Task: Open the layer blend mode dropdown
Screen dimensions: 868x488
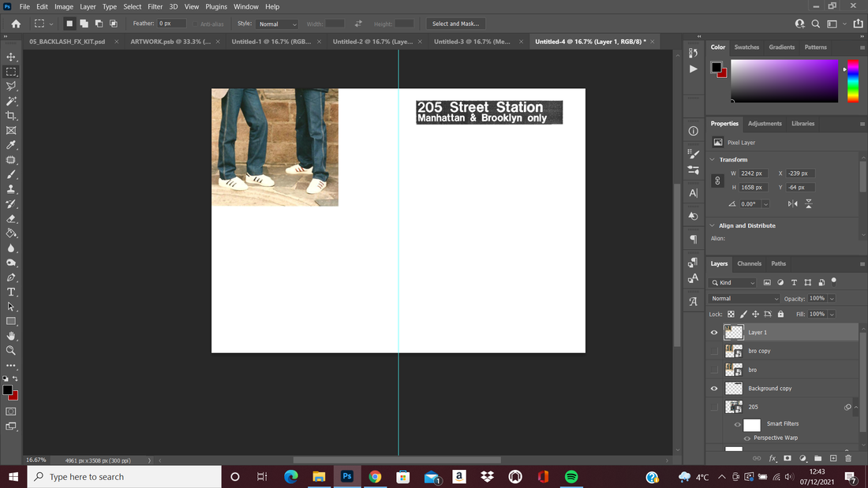Action: pos(744,299)
